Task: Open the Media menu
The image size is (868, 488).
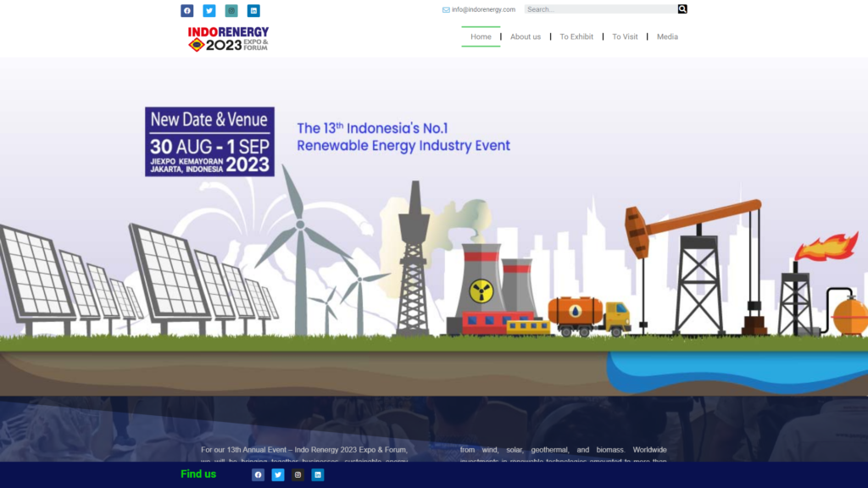Action: (667, 36)
